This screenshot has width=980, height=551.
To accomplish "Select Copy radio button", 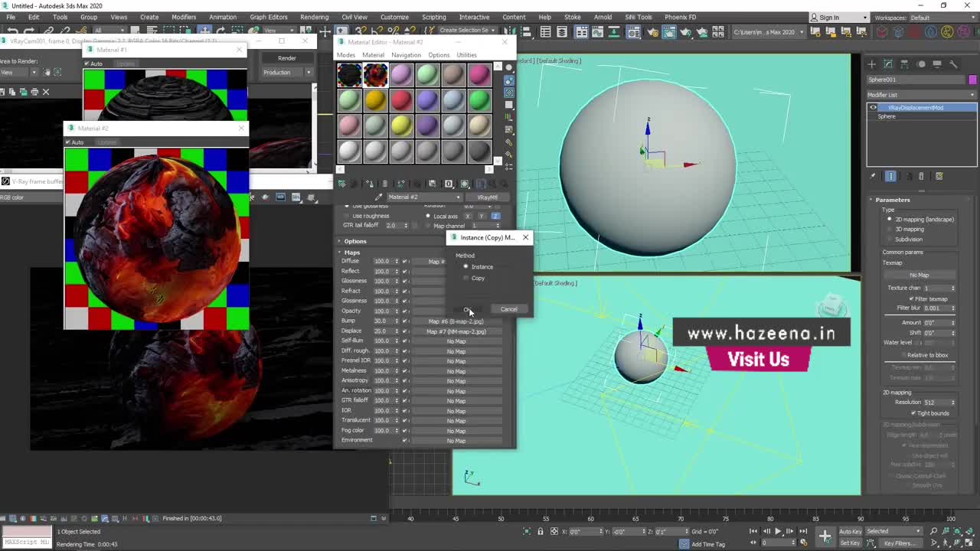I will (x=465, y=278).
